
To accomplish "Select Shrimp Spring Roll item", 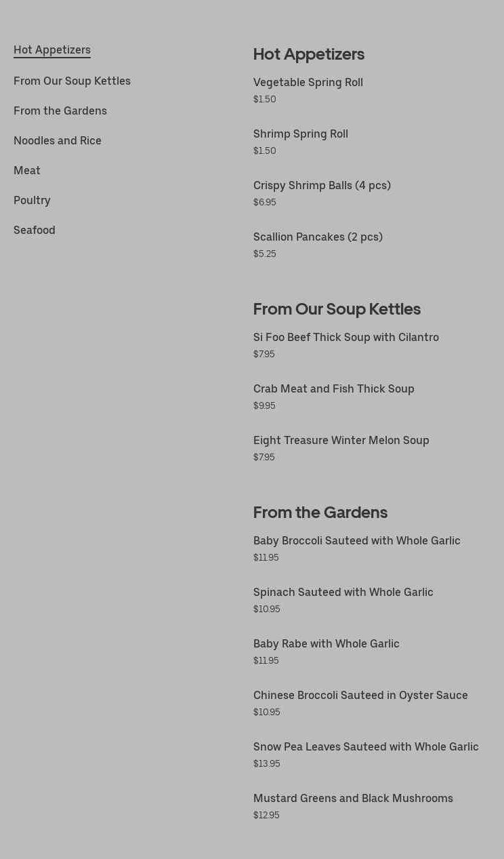I will coord(301,134).
